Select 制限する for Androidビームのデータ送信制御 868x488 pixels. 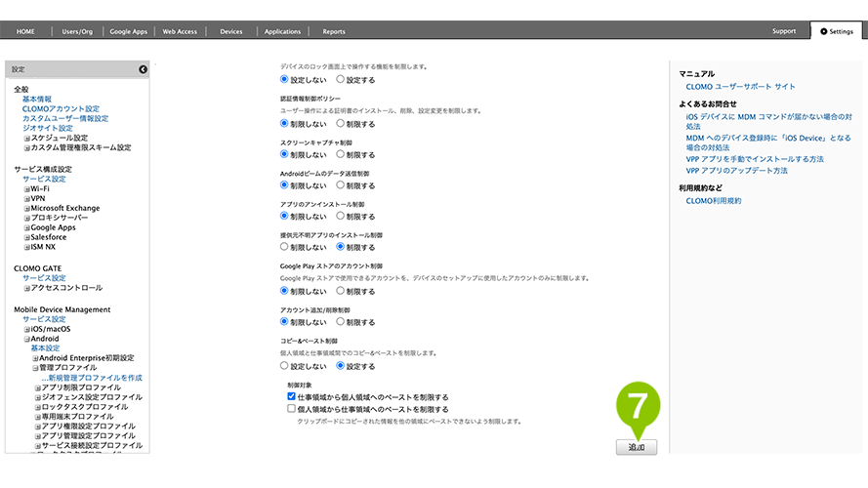point(341,185)
